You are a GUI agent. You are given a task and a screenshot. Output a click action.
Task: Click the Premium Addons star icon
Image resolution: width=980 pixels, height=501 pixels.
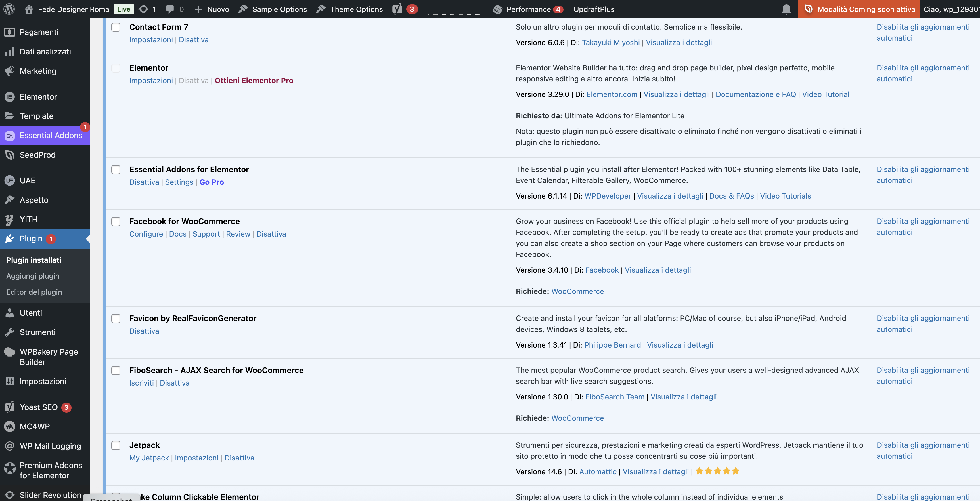(10, 468)
